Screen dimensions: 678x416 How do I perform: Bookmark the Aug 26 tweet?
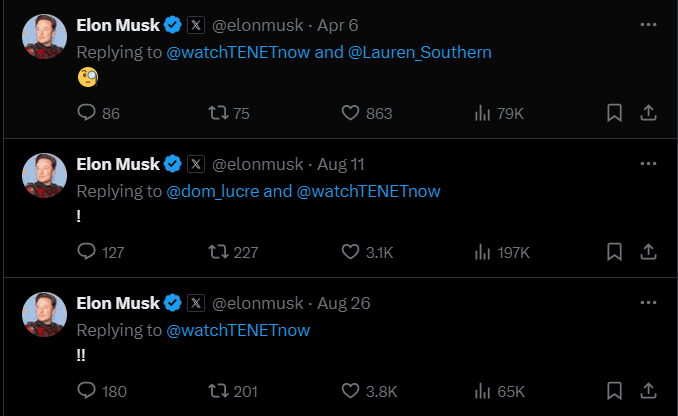pos(615,391)
